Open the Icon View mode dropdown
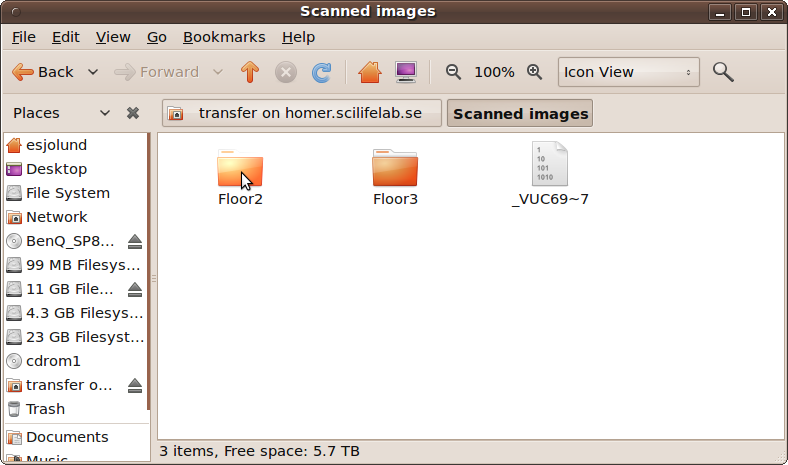788x465 pixels. coord(629,72)
